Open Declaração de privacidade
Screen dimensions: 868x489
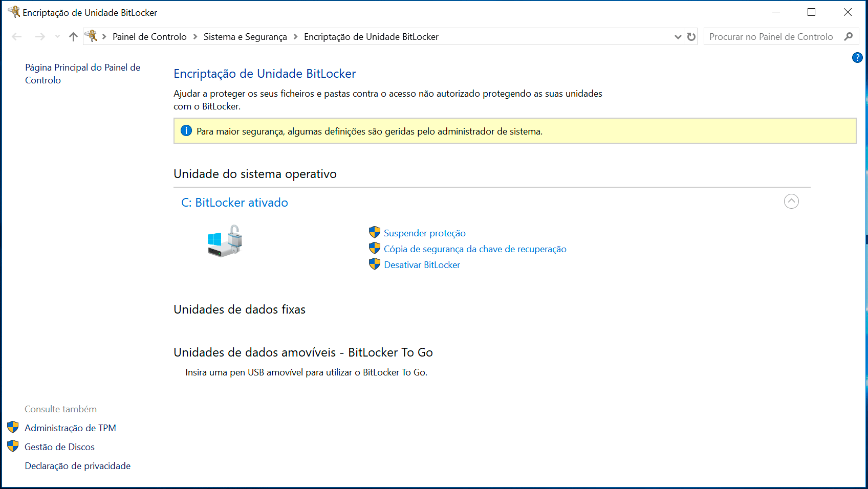[77, 466]
